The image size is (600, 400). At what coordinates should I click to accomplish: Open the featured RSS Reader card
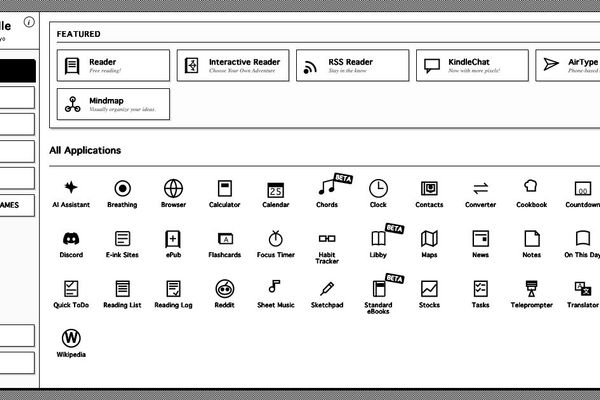353,65
